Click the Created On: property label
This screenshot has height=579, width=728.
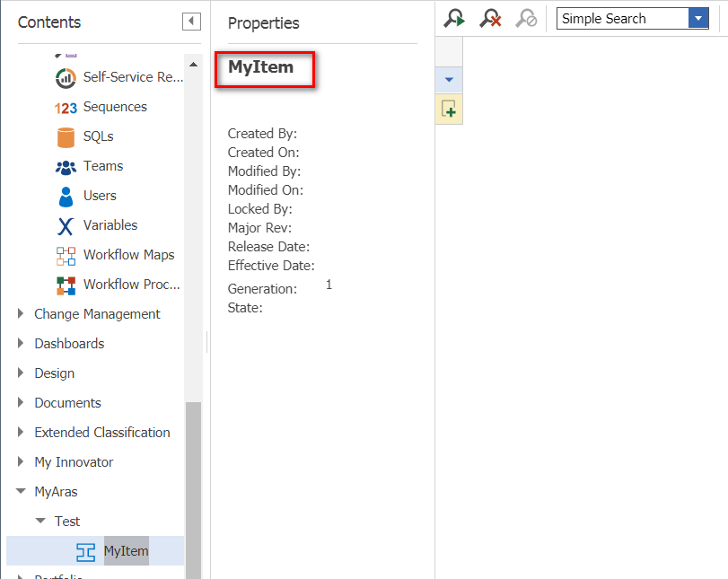tap(264, 153)
